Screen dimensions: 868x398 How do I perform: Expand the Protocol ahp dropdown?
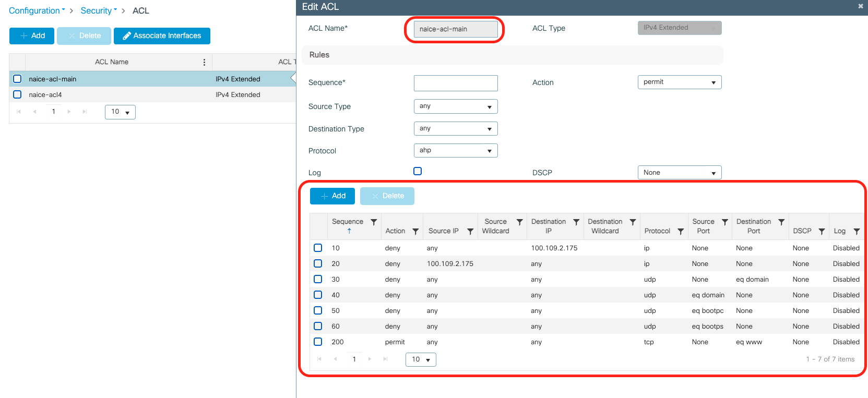455,151
